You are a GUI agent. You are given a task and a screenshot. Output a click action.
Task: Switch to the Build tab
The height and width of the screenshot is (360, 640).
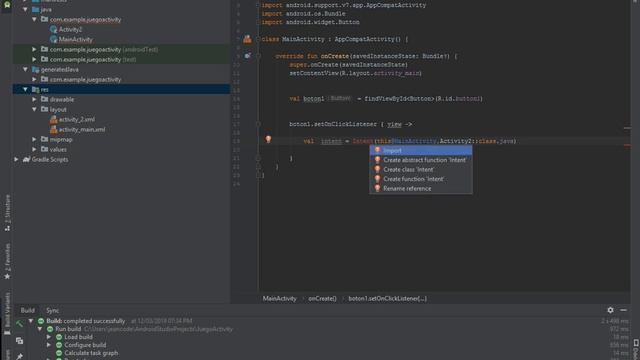(27, 311)
